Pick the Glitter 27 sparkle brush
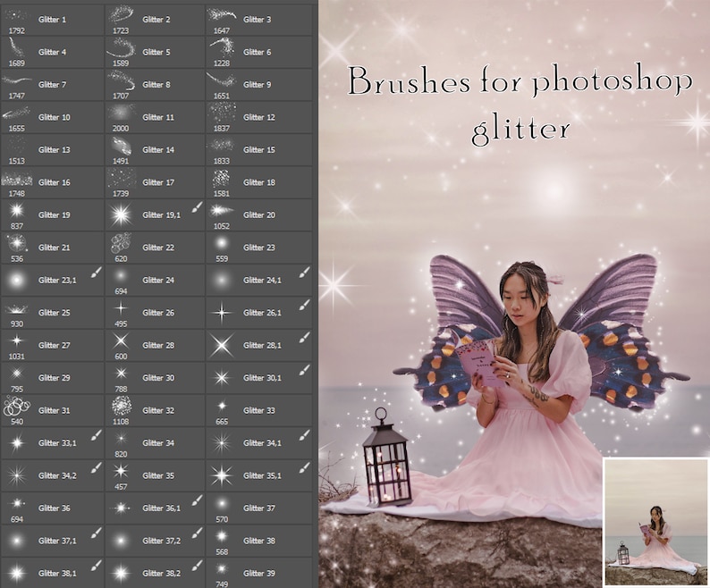The width and height of the screenshot is (710, 588). (52, 345)
